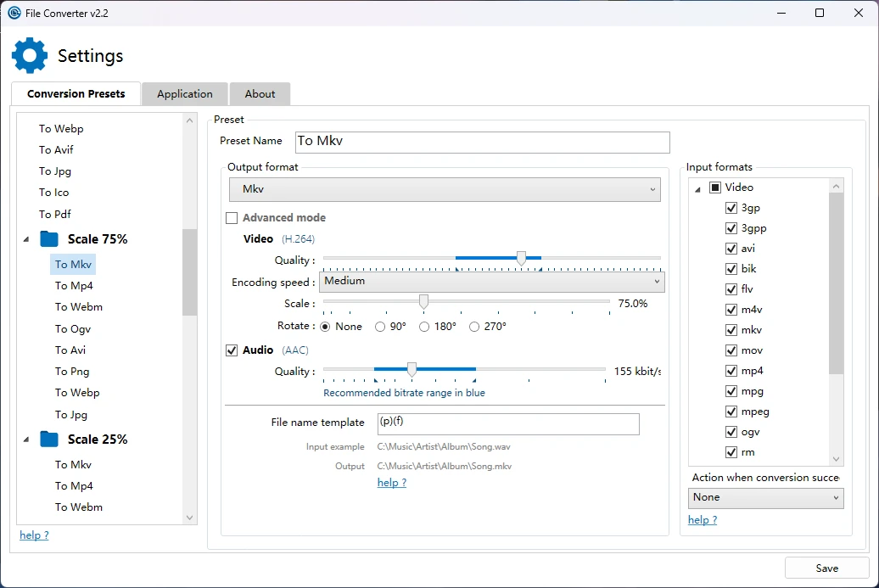Select the To Ogv preset

point(73,329)
